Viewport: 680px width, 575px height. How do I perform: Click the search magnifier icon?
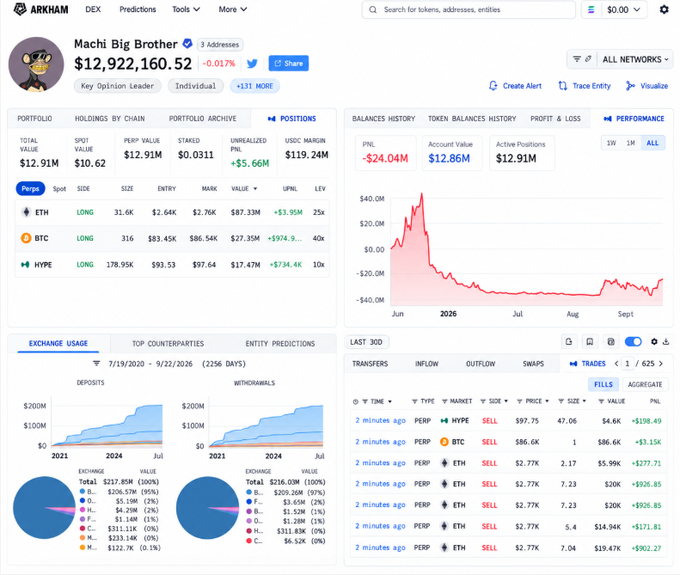(x=373, y=10)
